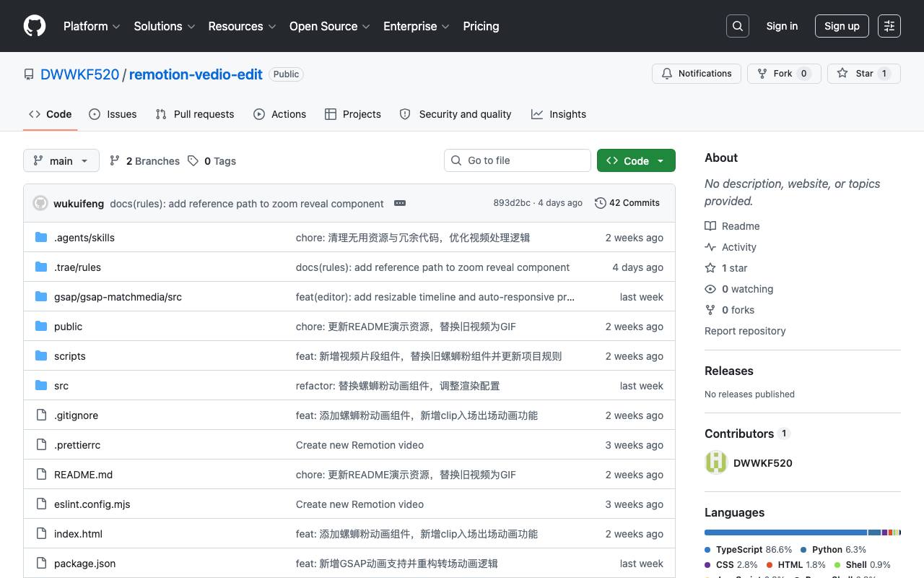Viewport: 924px width, 578px height.
Task: Switch to Security and quality tab
Action: pyautogui.click(x=456, y=114)
